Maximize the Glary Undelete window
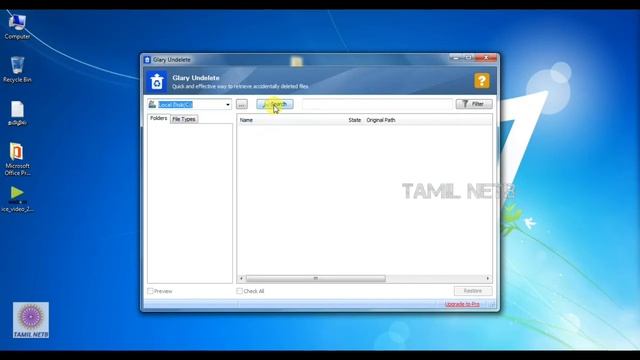 [469, 58]
